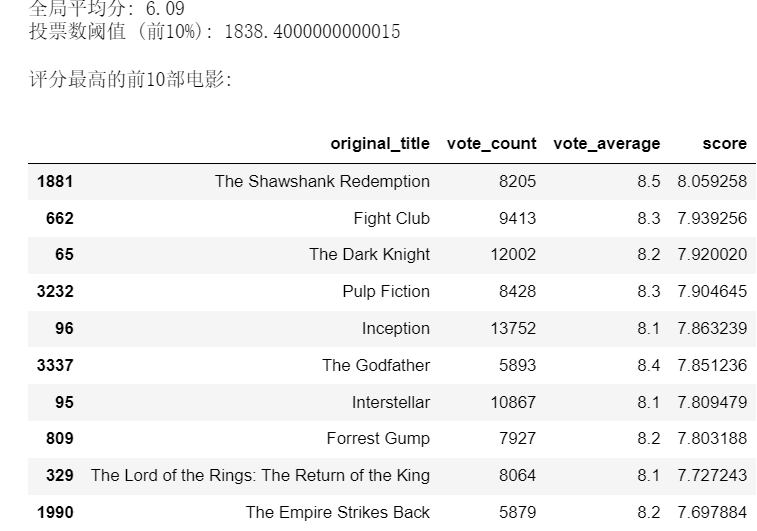Click row index 1881

click(54, 181)
